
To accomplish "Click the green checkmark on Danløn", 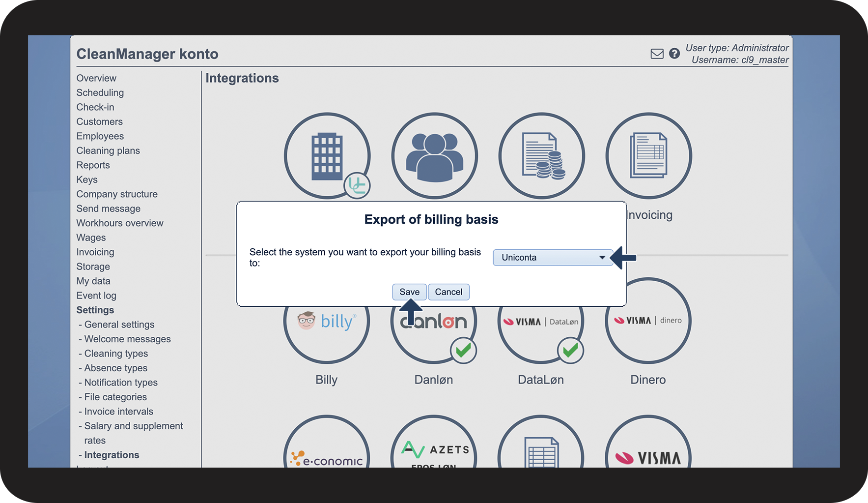I will pyautogui.click(x=463, y=351).
